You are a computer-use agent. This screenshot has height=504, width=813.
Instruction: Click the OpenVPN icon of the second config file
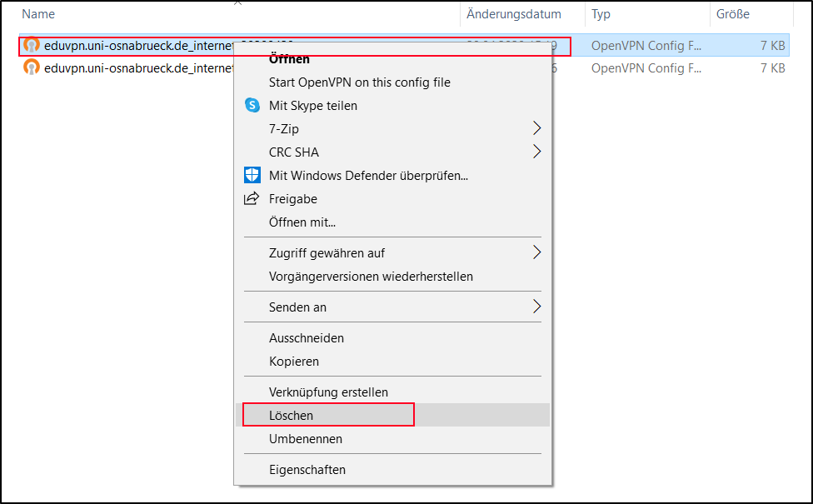point(32,68)
